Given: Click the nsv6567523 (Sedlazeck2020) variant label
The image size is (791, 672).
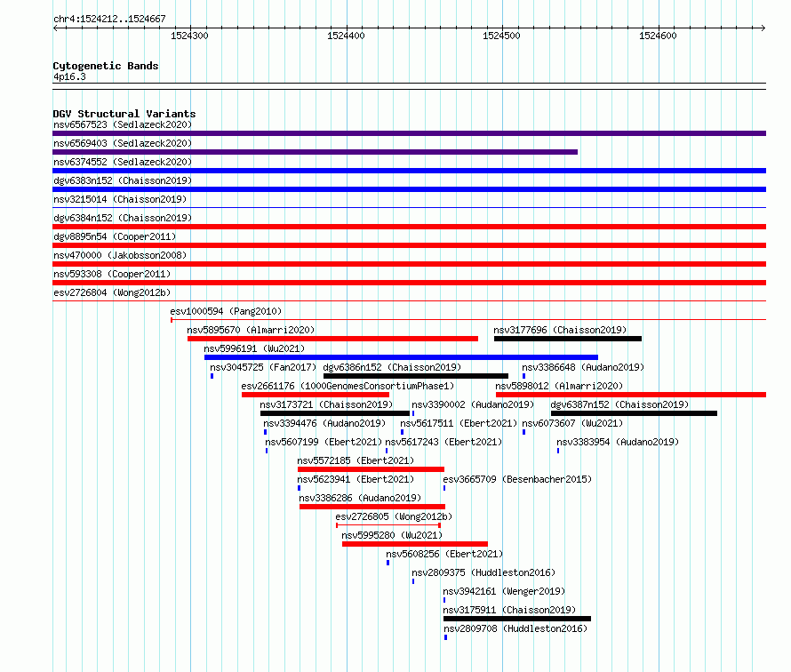Looking at the screenshot, I should pyautogui.click(x=123, y=124).
